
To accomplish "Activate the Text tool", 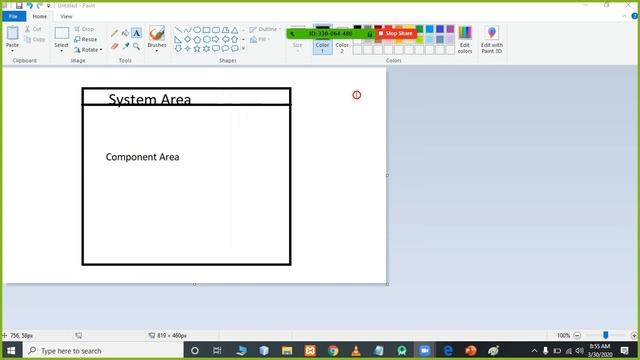I will (x=136, y=33).
